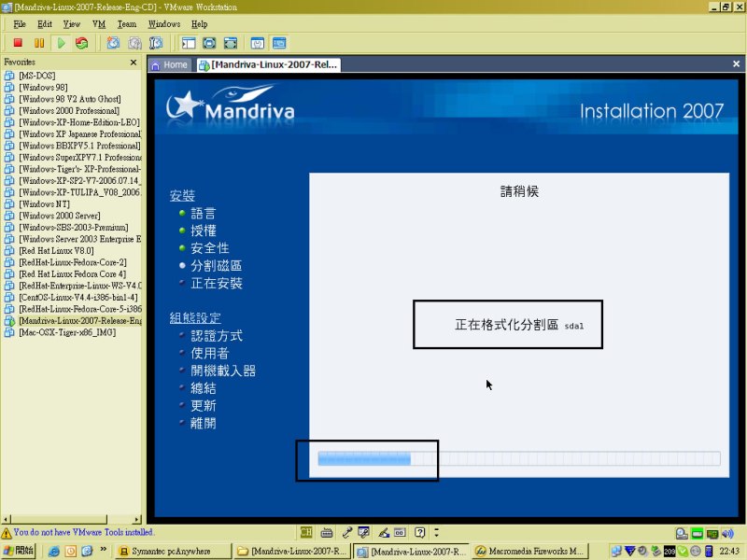Open the Windows Start button
Viewport: 747px width, 560px height.
(x=19, y=551)
